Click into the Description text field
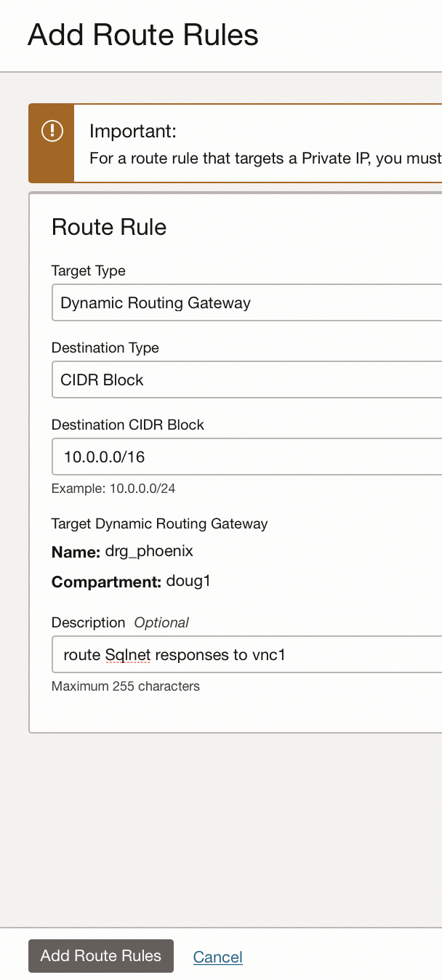442x980 pixels. pos(247,655)
